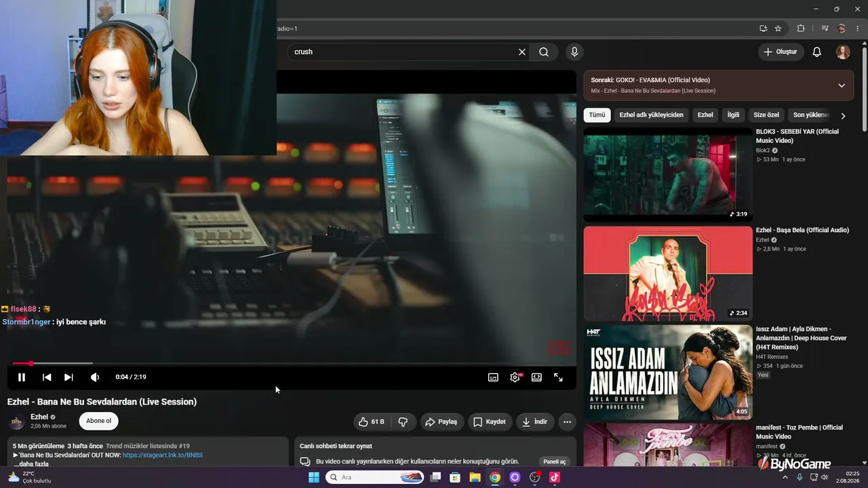Viewport: 868px width, 488px height.
Task: Open the TikTok taskbar app
Action: point(554,477)
